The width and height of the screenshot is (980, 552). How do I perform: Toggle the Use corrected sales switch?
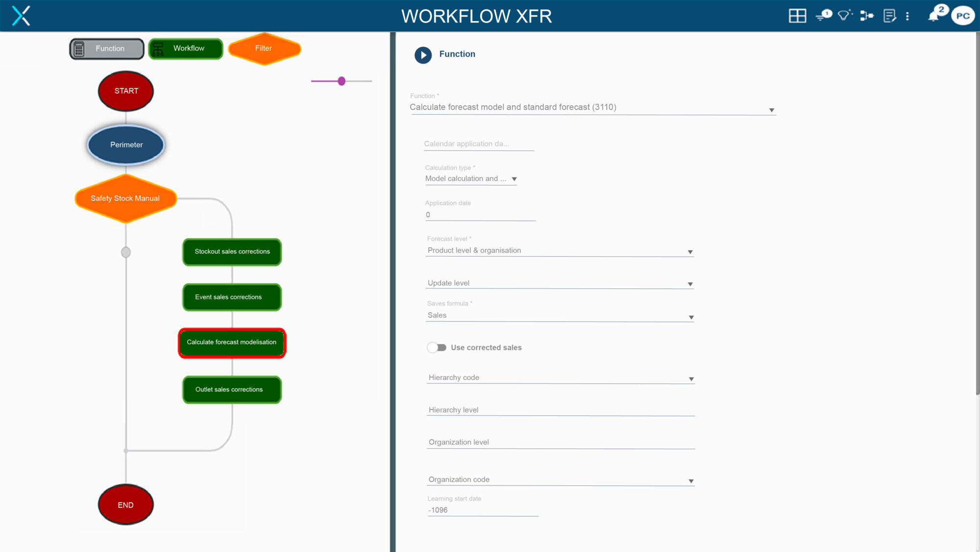(437, 347)
